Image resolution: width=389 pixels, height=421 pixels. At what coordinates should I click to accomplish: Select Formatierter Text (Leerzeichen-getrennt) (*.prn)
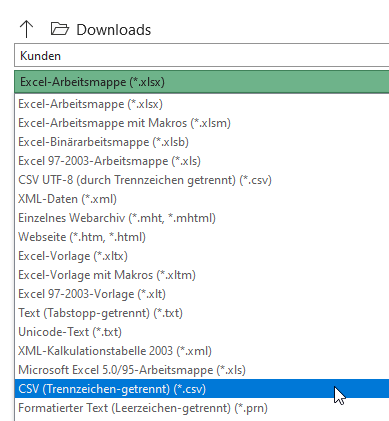click(x=202, y=408)
